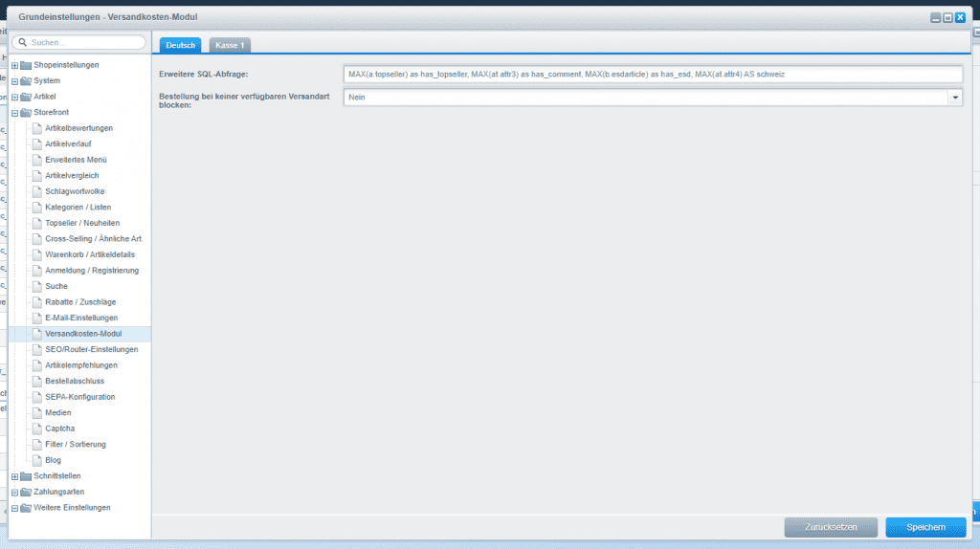
Task: Switch to the Deutsch tab
Action: tap(180, 45)
